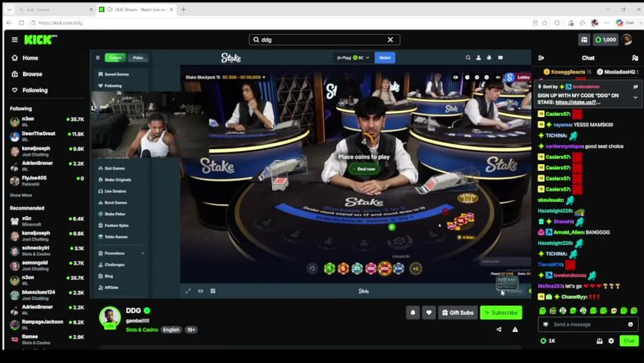Image resolution: width=644 pixels, height=363 pixels.
Task: Open n3on channel under Following
Action: 47,122
